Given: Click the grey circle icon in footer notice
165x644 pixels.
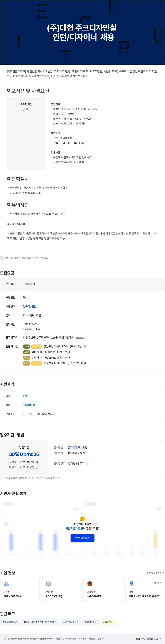Looking at the screenshot, I should [5, 638].
